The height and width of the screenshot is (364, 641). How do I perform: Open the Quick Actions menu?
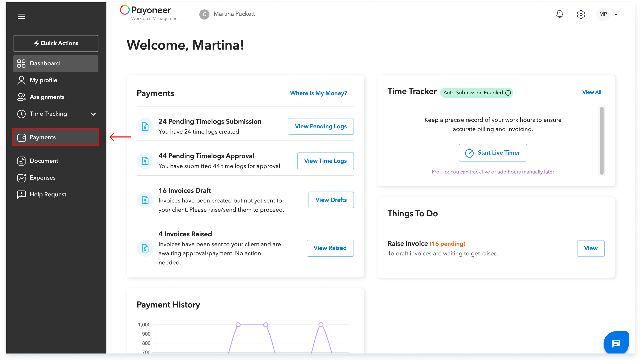[56, 43]
